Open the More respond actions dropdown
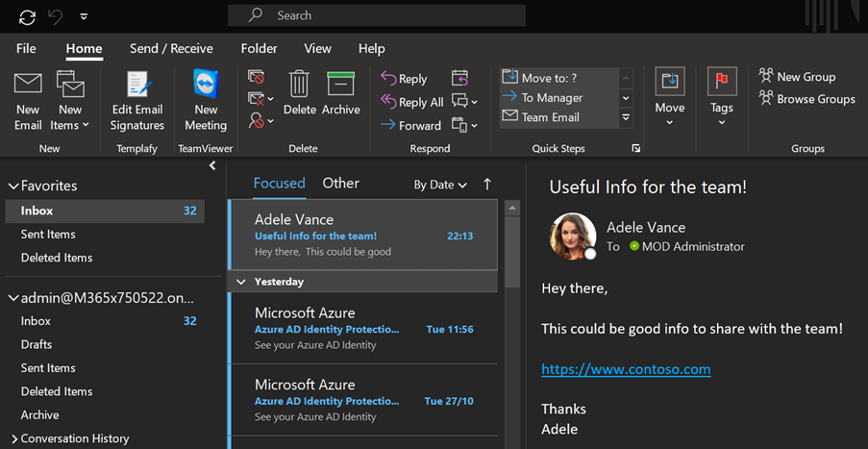868x449 pixels. (x=464, y=125)
